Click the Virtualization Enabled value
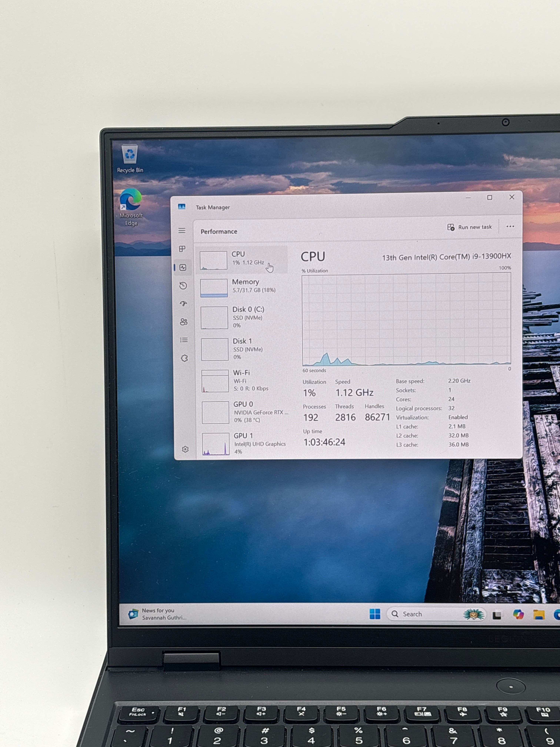This screenshot has width=560, height=747. 458,417
